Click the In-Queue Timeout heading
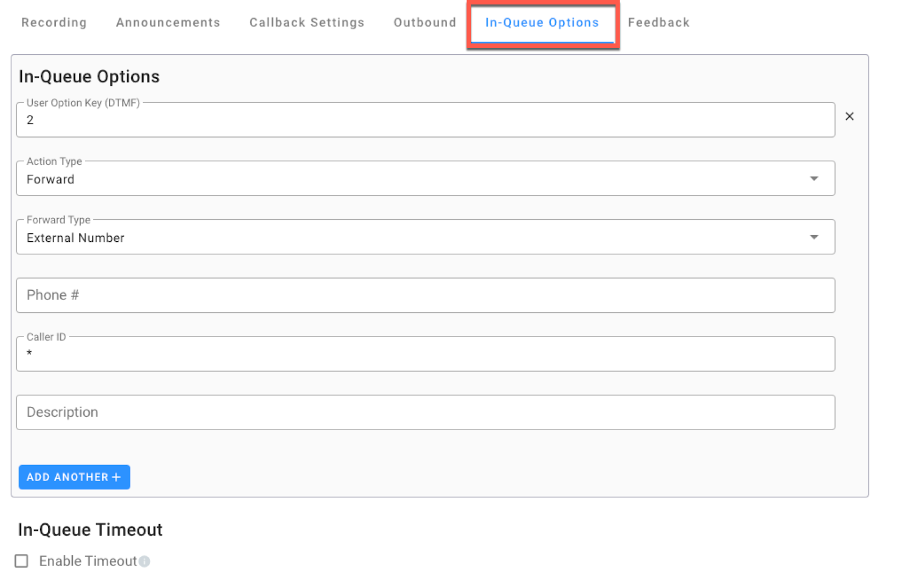The height and width of the screenshot is (588, 902). click(x=90, y=530)
